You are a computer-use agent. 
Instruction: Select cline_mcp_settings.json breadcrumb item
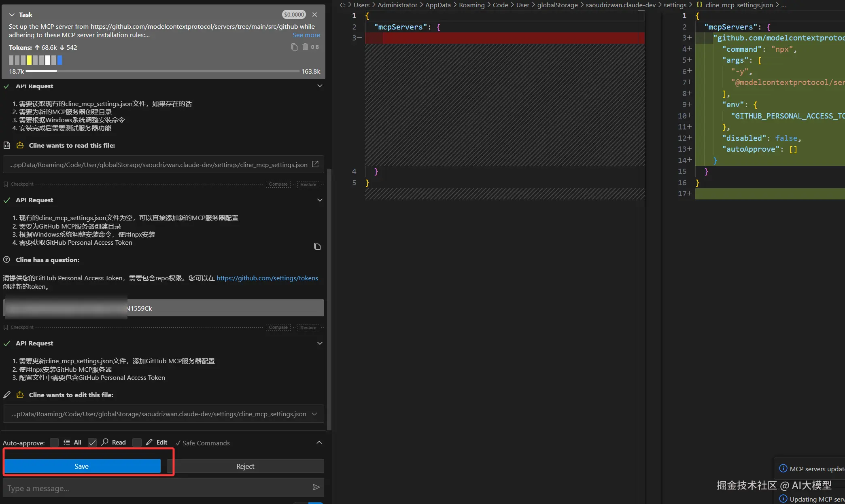pyautogui.click(x=739, y=5)
